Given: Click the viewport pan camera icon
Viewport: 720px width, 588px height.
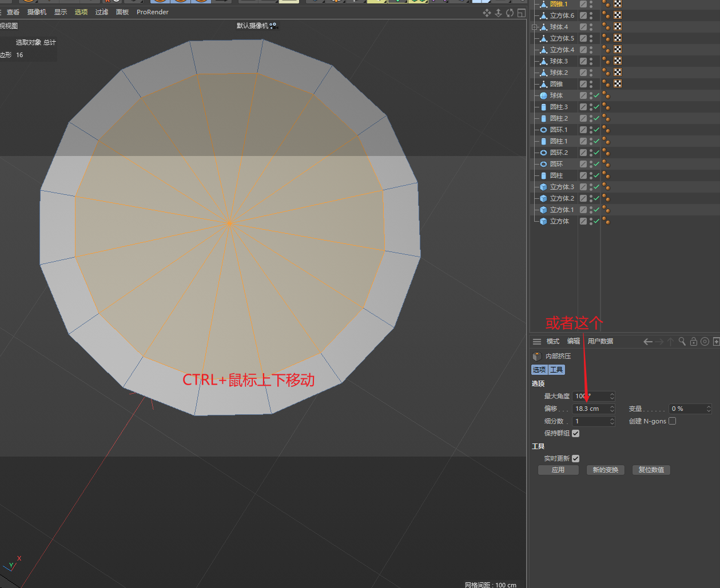Looking at the screenshot, I should pyautogui.click(x=487, y=13).
